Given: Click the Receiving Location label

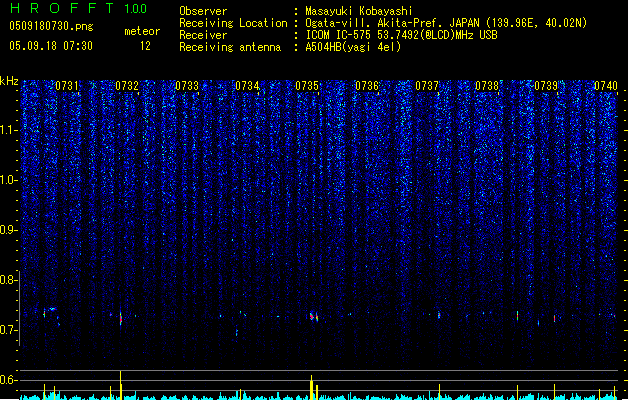Looking at the screenshot, I should (233, 23).
